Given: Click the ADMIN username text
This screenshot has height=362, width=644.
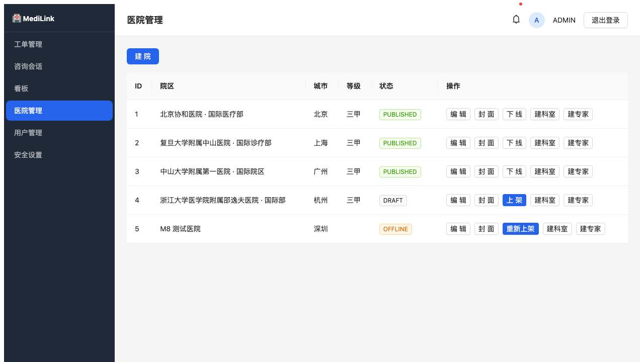Looking at the screenshot, I should [x=564, y=20].
